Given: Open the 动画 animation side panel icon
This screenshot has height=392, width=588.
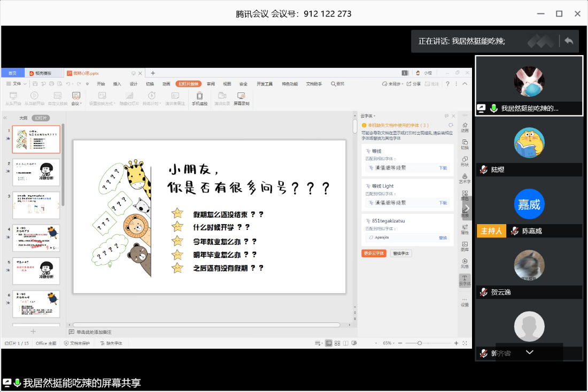Looking at the screenshot, I should pyautogui.click(x=465, y=127).
